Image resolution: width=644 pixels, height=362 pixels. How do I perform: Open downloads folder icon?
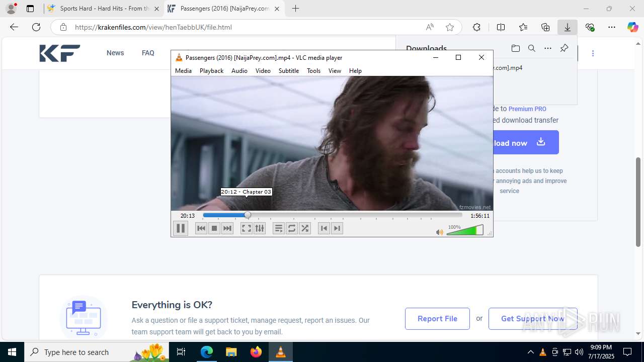[x=516, y=48]
